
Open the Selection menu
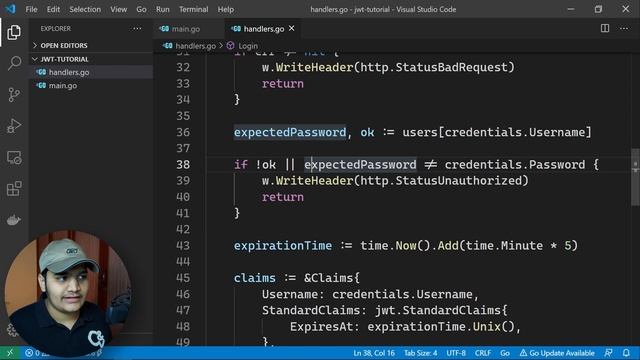85,9
